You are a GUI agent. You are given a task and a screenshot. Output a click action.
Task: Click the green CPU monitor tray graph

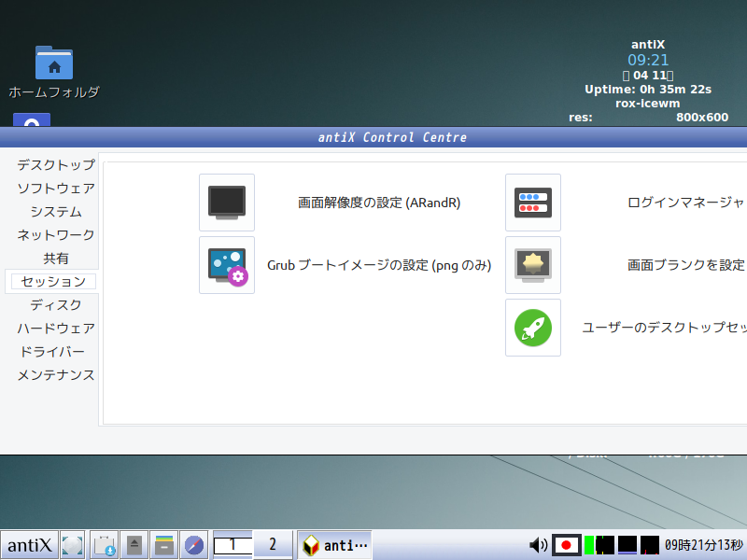tap(599, 545)
